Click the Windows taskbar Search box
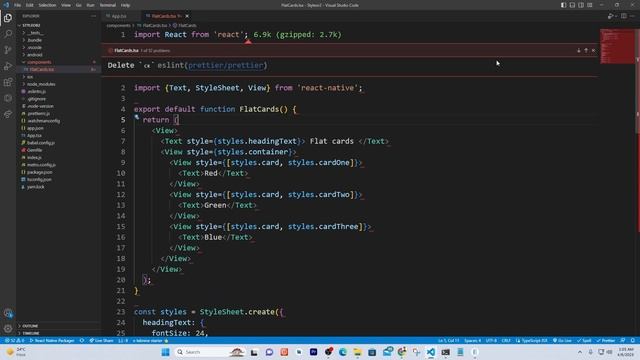The width and height of the screenshot is (640, 360). pos(209,352)
